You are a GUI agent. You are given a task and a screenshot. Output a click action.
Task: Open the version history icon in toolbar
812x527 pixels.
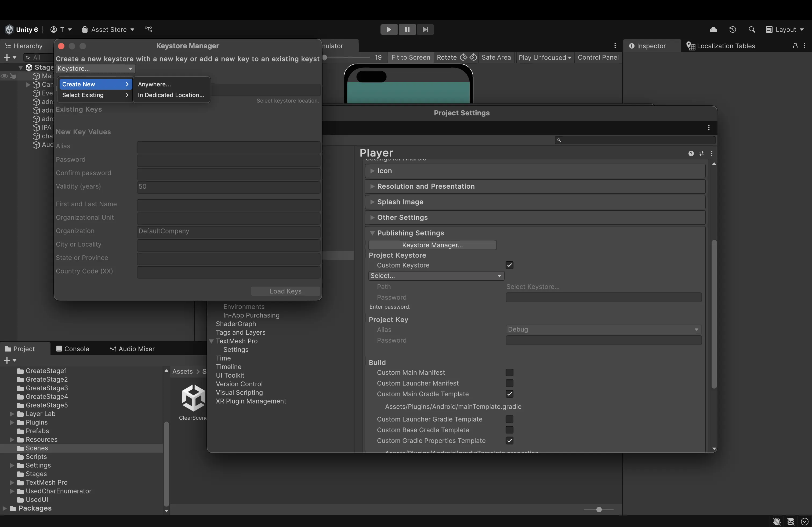[x=733, y=30]
